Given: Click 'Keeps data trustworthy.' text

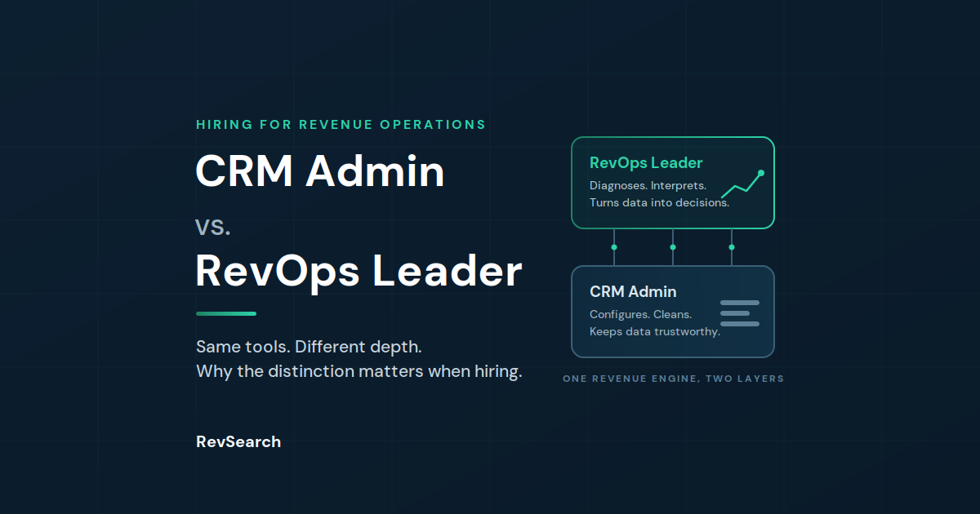Looking at the screenshot, I should click(654, 331).
